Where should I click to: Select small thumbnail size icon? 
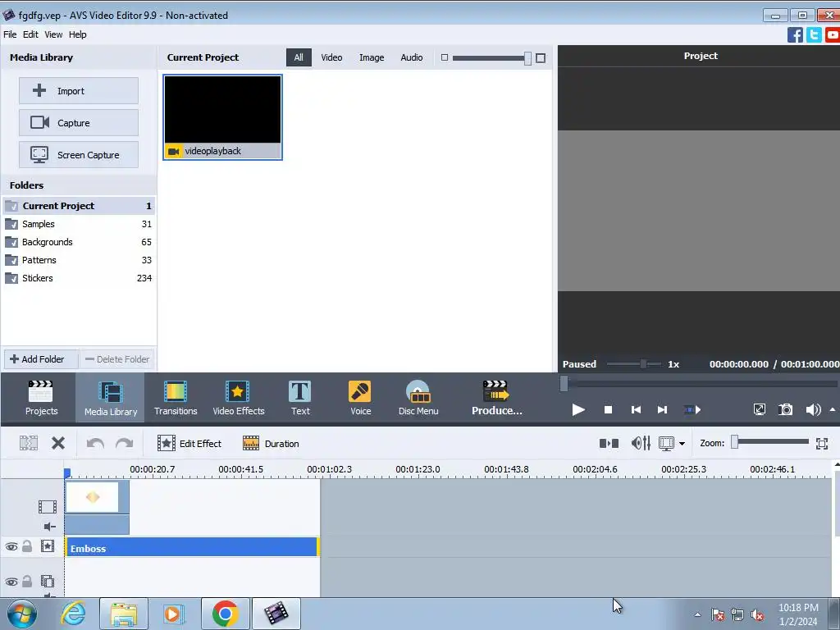444,57
